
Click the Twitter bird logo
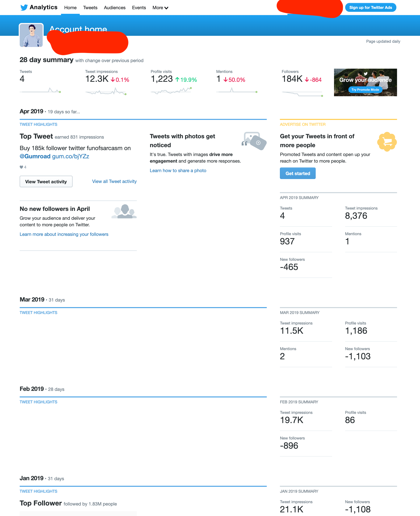(24, 8)
